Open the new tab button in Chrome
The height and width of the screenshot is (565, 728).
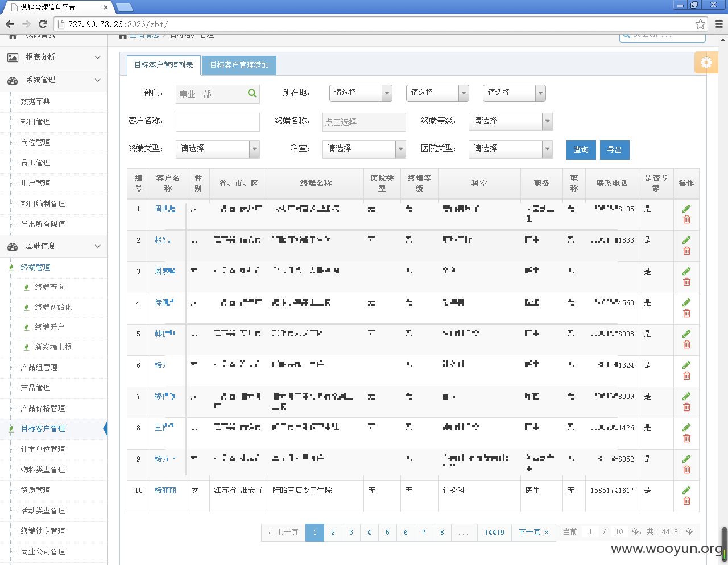click(123, 7)
